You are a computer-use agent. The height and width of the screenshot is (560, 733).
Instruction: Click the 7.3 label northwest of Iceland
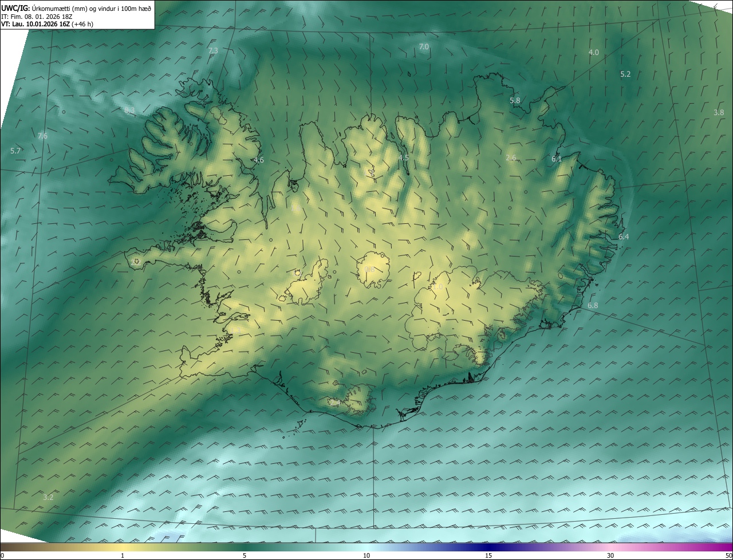click(x=213, y=51)
